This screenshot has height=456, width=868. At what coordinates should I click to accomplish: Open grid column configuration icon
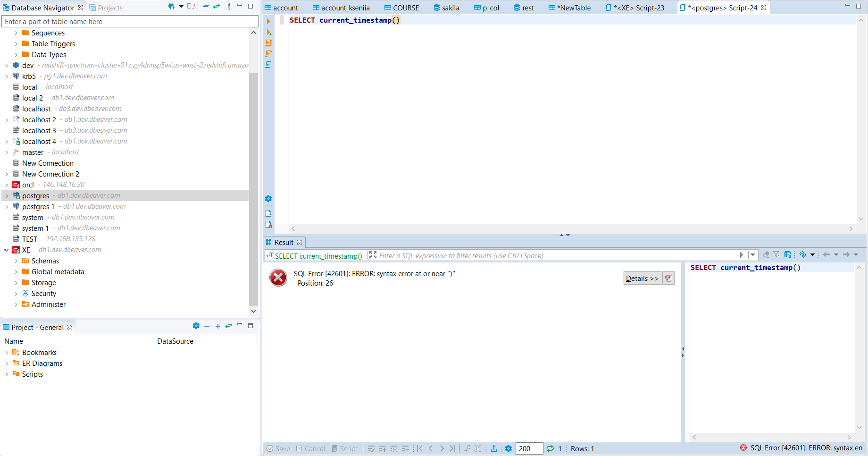click(788, 254)
